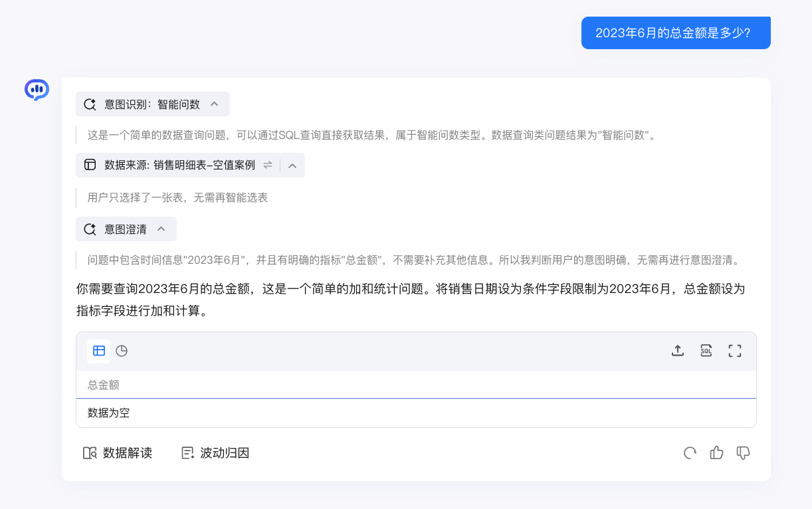Collapse the 意图识别 section chevron
Viewport: 812px width, 509px height.
tap(214, 104)
